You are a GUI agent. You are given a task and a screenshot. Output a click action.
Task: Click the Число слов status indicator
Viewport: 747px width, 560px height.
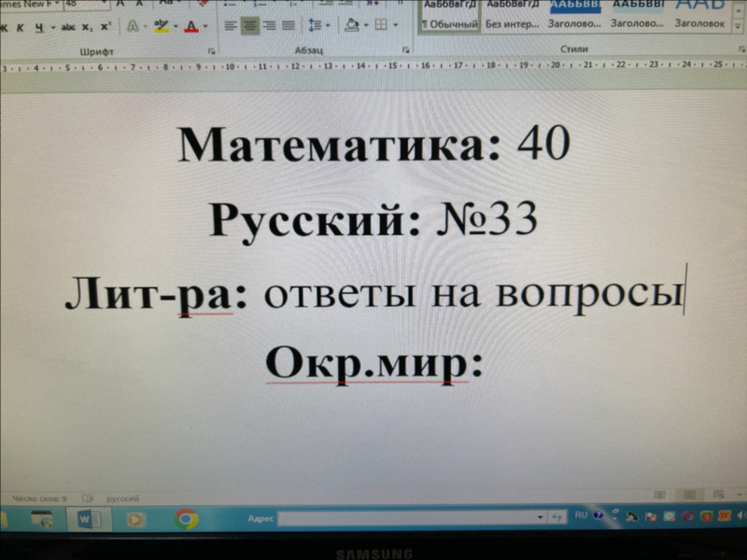point(39,498)
